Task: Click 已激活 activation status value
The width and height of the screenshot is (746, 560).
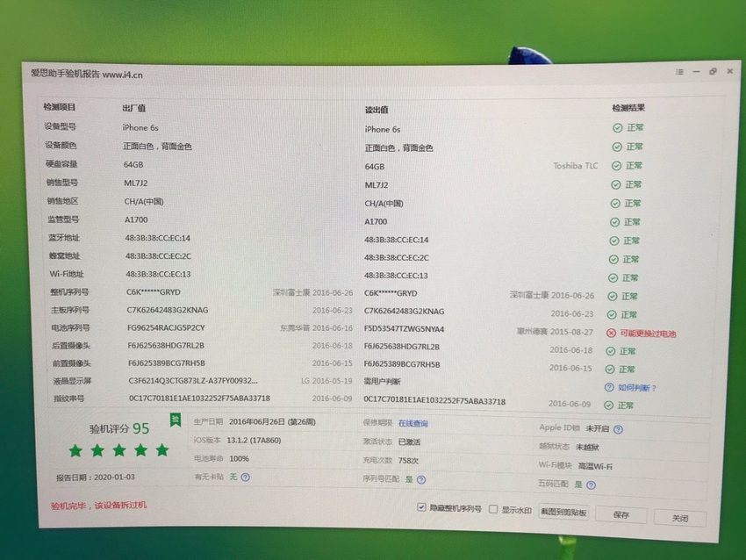Action: [409, 442]
